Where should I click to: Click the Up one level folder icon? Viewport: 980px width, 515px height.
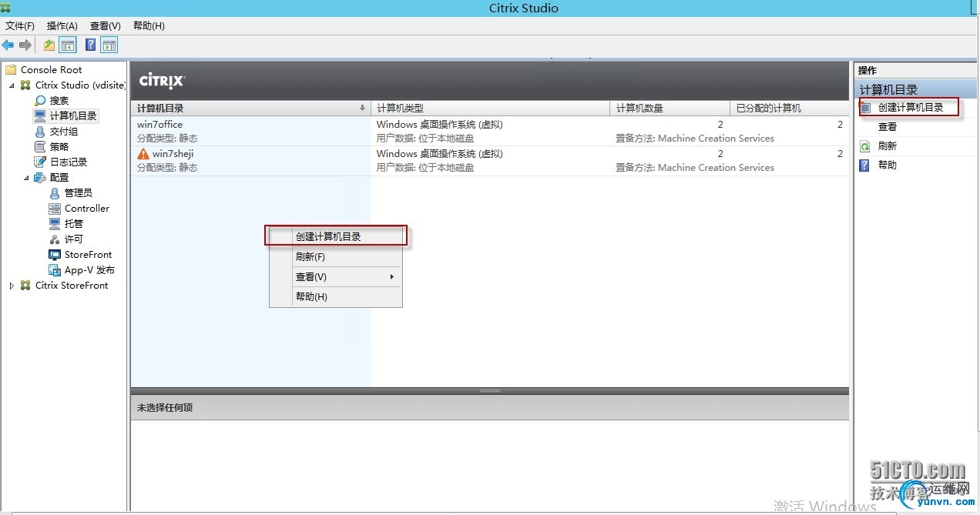49,45
